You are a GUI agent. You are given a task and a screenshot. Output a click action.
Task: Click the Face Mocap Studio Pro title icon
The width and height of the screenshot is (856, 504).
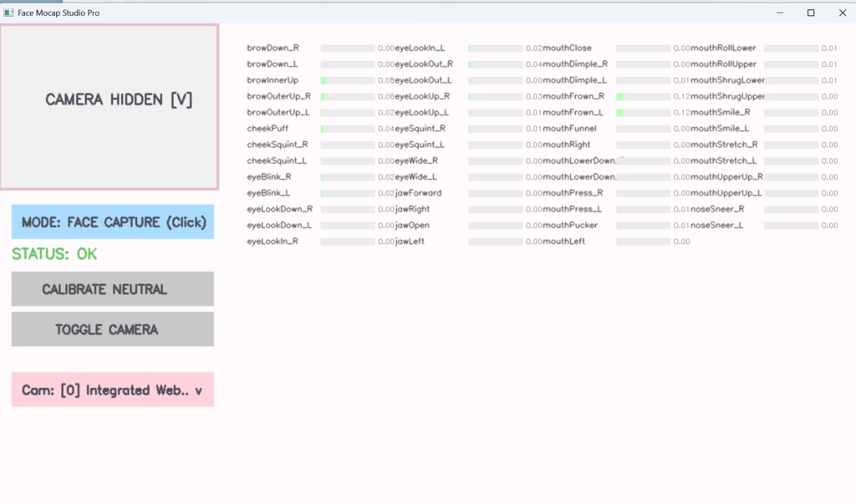8,13
